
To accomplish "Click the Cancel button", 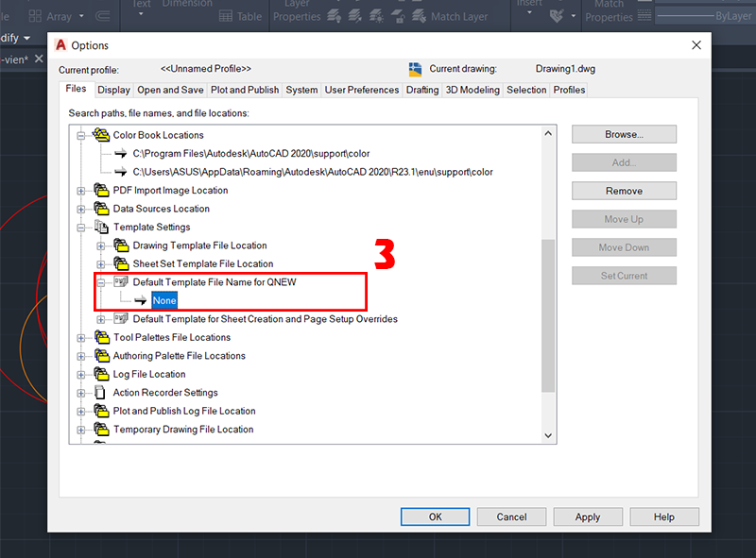I will [x=511, y=516].
